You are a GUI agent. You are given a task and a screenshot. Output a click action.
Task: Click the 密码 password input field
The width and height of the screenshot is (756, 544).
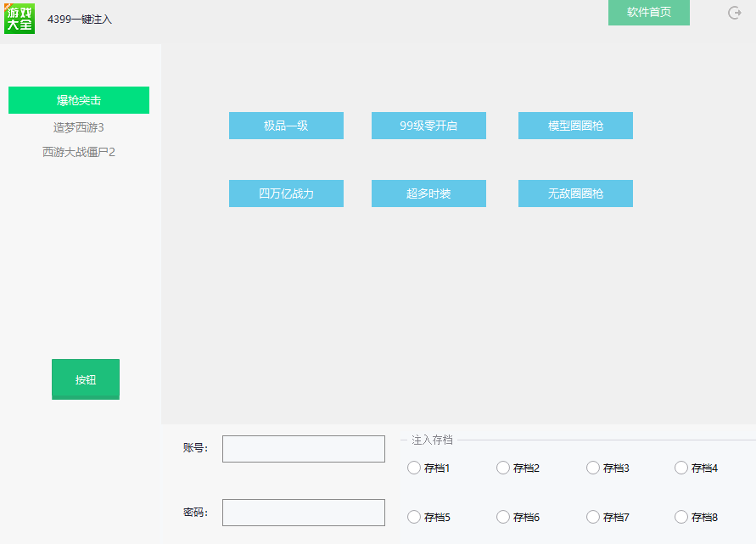pos(303,512)
